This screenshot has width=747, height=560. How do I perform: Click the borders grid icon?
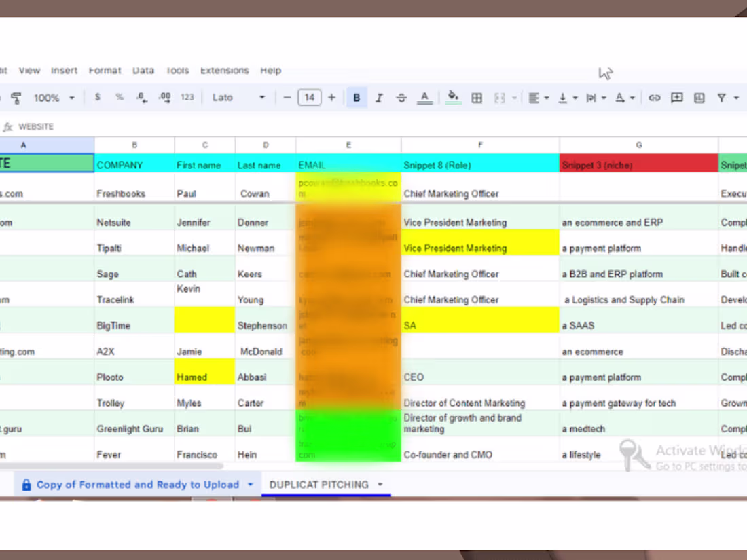477,98
